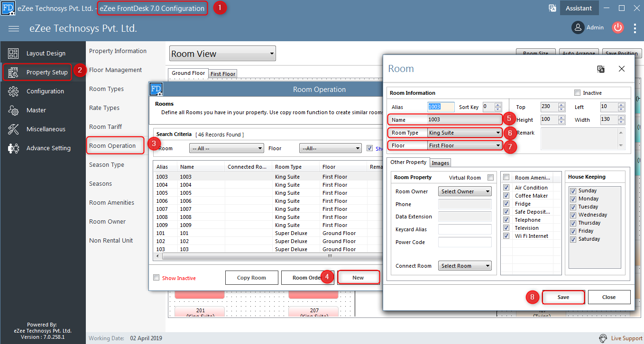Viewport: 644px width, 344px height.
Task: Open the Room search criteria dropdown
Action: tap(226, 148)
